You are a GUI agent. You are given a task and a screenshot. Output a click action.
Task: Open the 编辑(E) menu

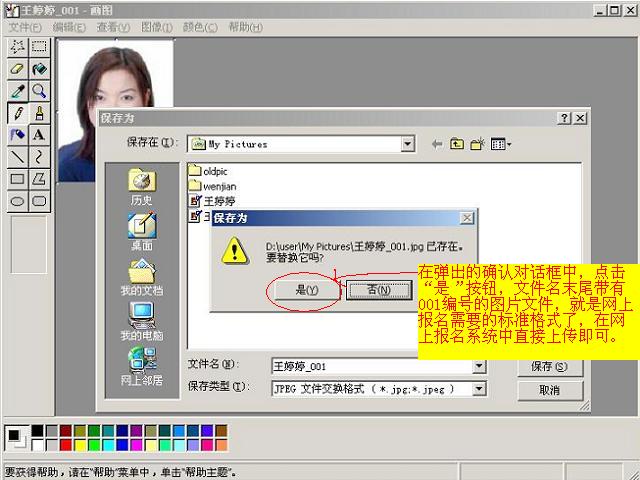pos(69,28)
